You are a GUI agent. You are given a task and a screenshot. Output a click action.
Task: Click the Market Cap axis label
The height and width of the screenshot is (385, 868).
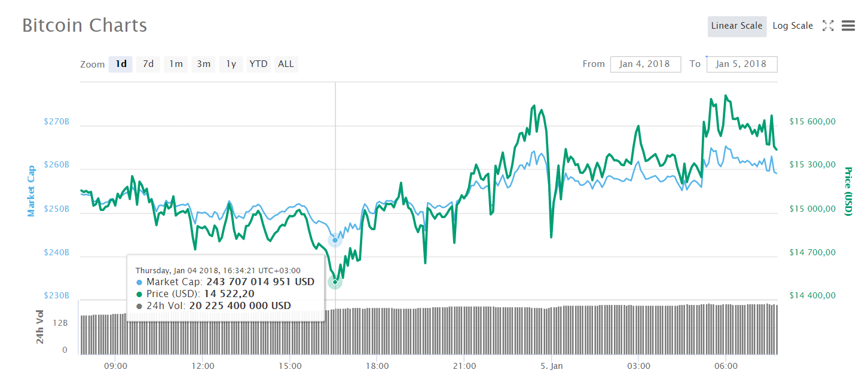tap(31, 191)
